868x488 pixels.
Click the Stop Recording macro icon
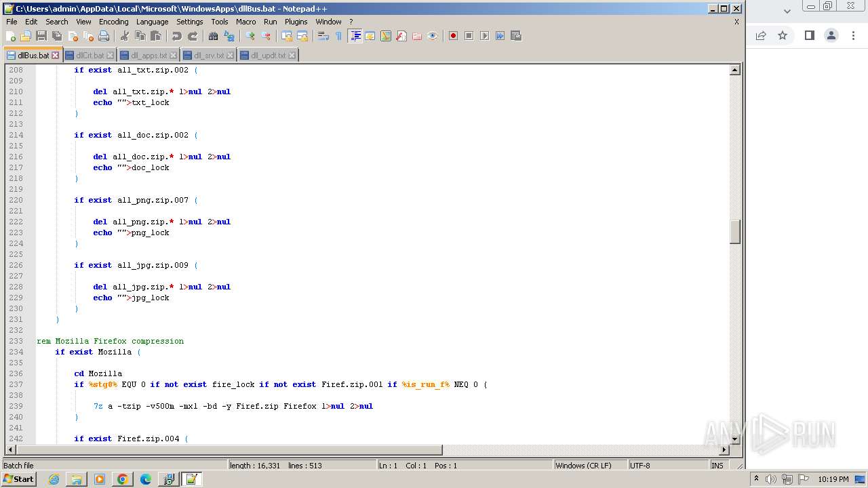469,36
